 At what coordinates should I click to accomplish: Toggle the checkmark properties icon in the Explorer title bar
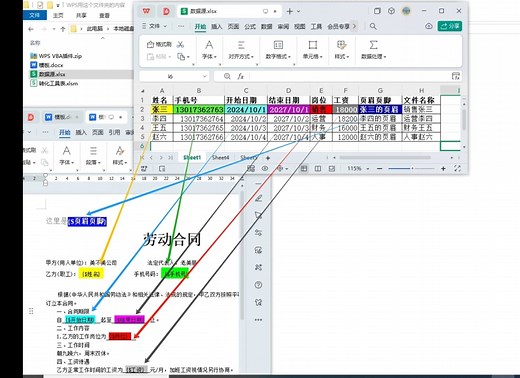click(x=40, y=5)
